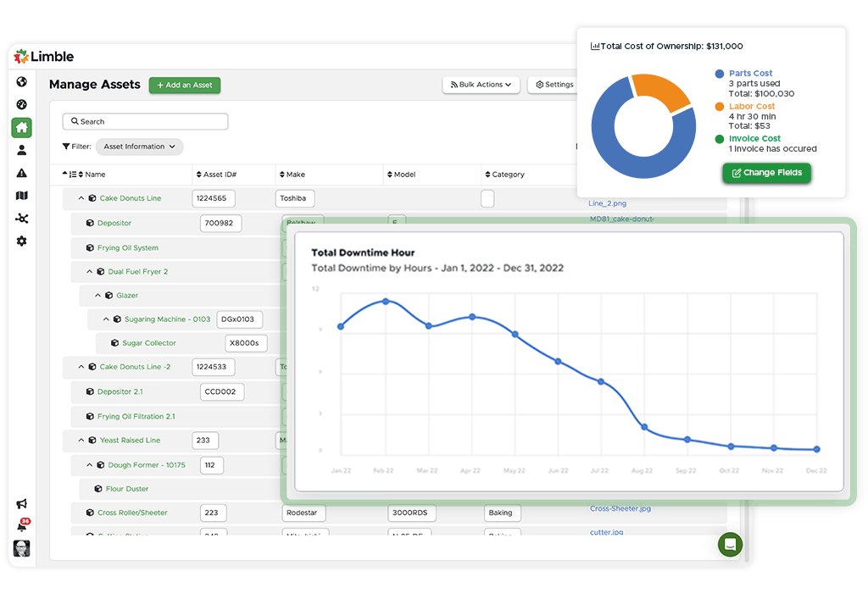The width and height of the screenshot is (868, 610).
Task: Click the Add an Asset button
Action: [x=184, y=86]
